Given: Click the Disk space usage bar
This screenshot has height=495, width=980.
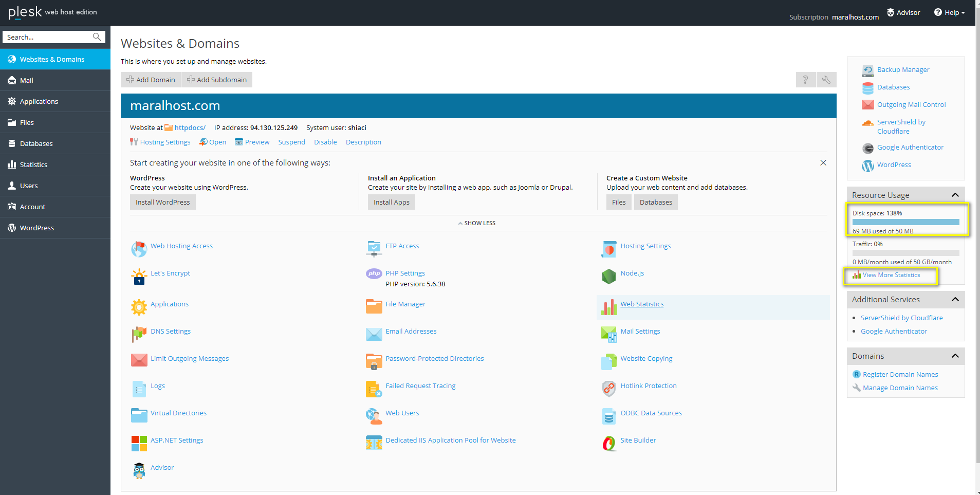Looking at the screenshot, I should pos(906,222).
